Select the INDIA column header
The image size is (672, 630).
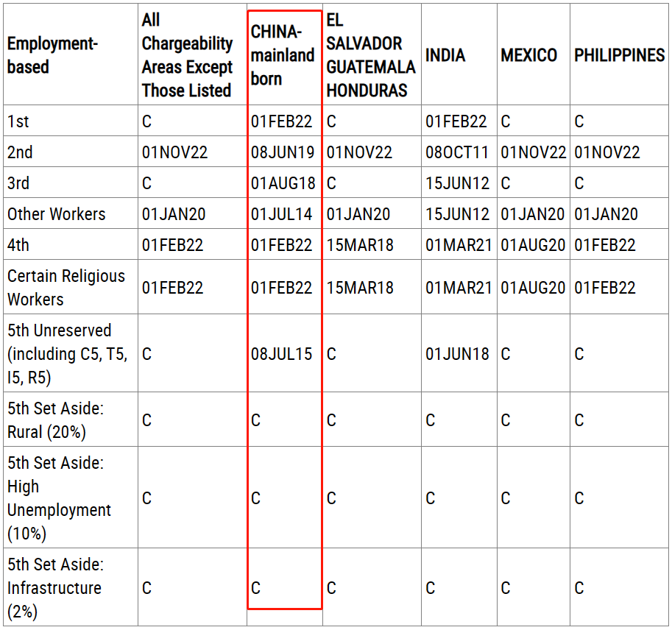point(445,55)
